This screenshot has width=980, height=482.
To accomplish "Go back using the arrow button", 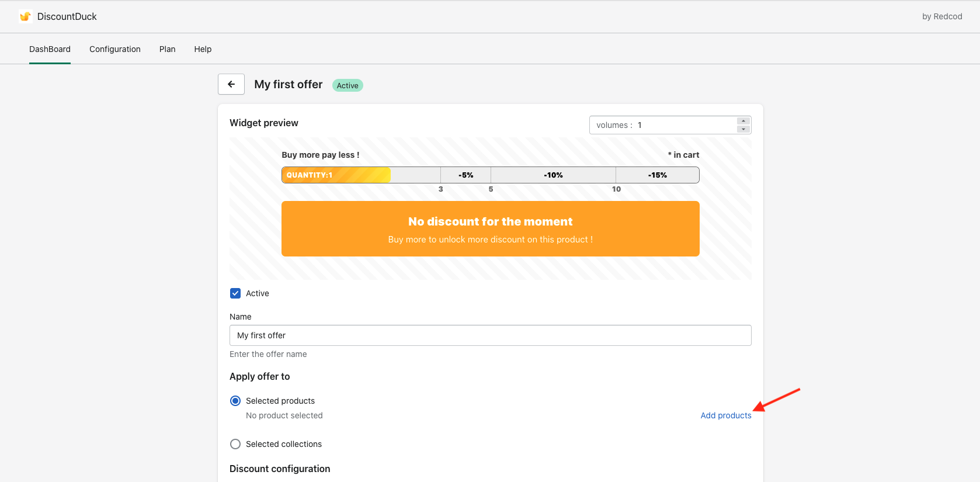I will [x=231, y=84].
